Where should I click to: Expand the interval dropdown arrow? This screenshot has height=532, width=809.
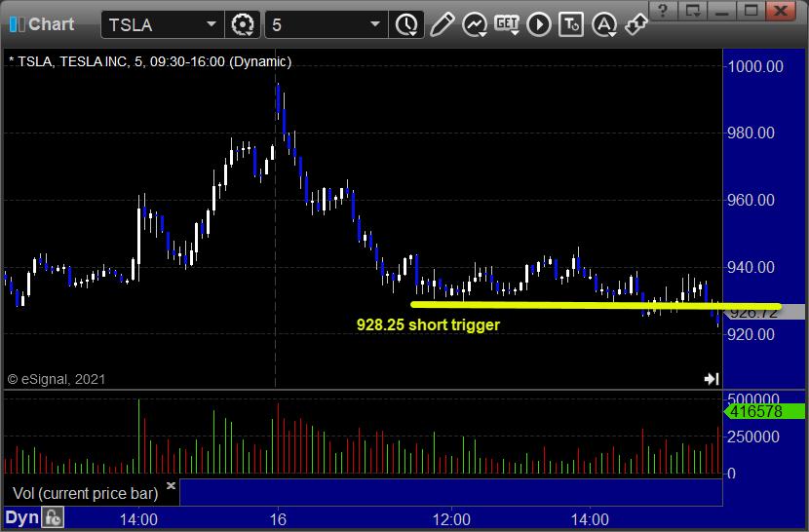[375, 24]
